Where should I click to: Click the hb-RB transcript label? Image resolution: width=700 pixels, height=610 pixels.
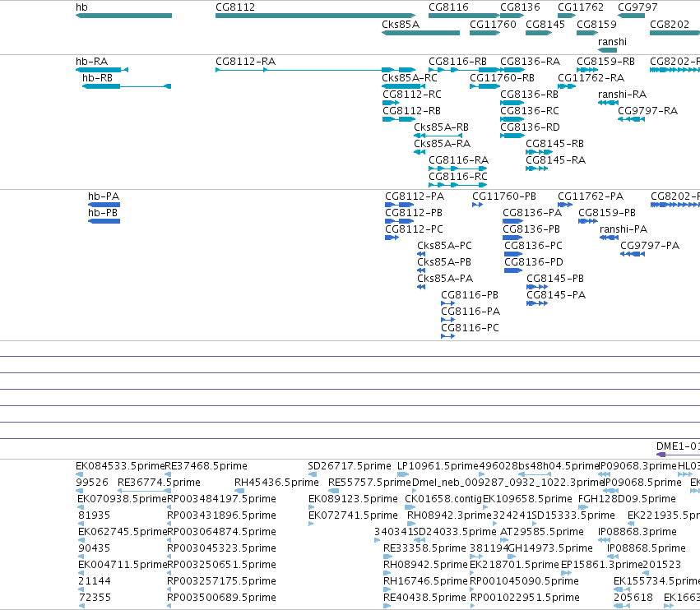click(x=97, y=78)
